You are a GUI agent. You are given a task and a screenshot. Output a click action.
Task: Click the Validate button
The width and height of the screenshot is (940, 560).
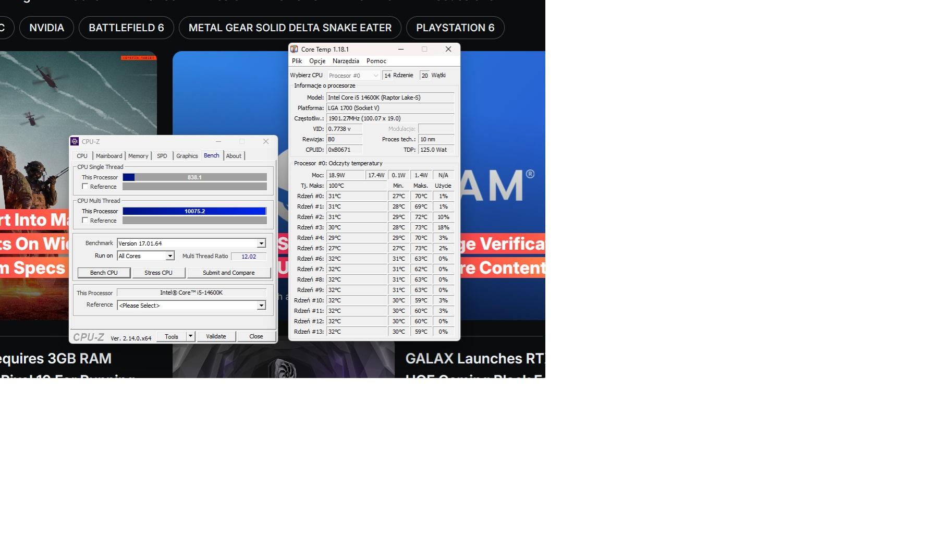[216, 336]
